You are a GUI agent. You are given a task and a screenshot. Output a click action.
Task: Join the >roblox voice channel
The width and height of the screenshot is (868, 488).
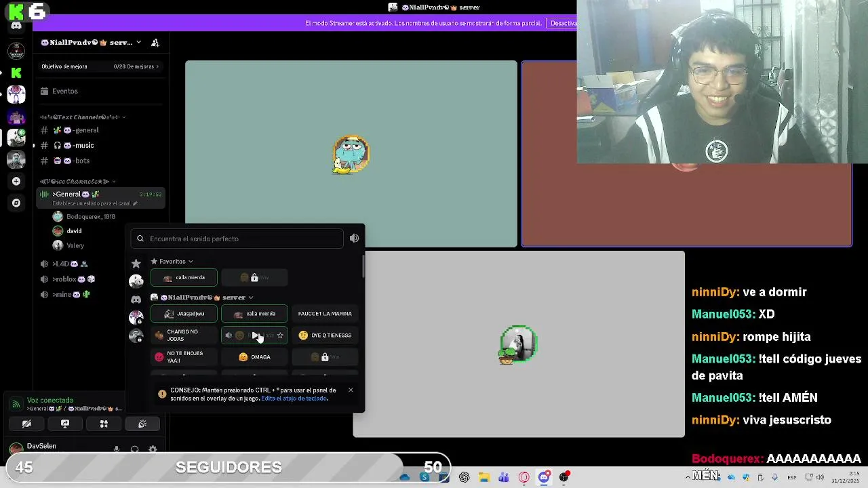[x=99, y=279]
